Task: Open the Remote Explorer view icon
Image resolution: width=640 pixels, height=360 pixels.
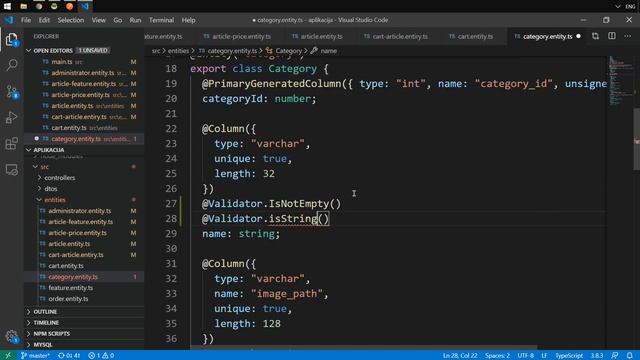Action: click(12, 169)
